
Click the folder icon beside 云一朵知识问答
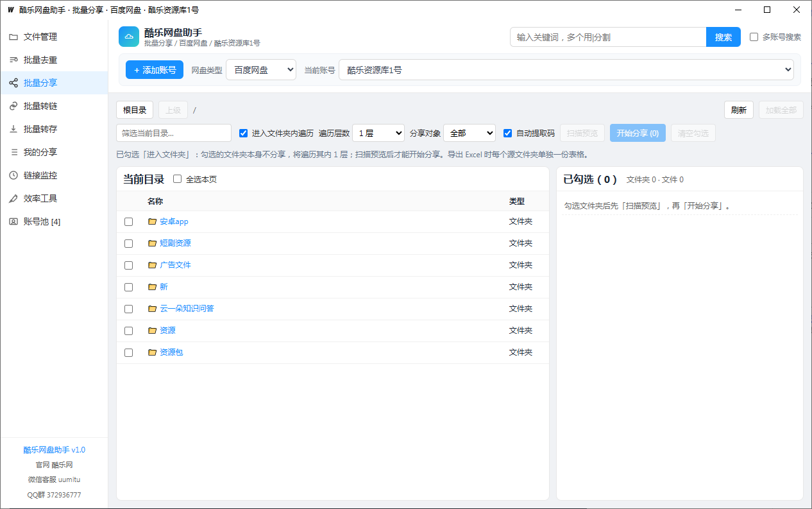(x=152, y=309)
